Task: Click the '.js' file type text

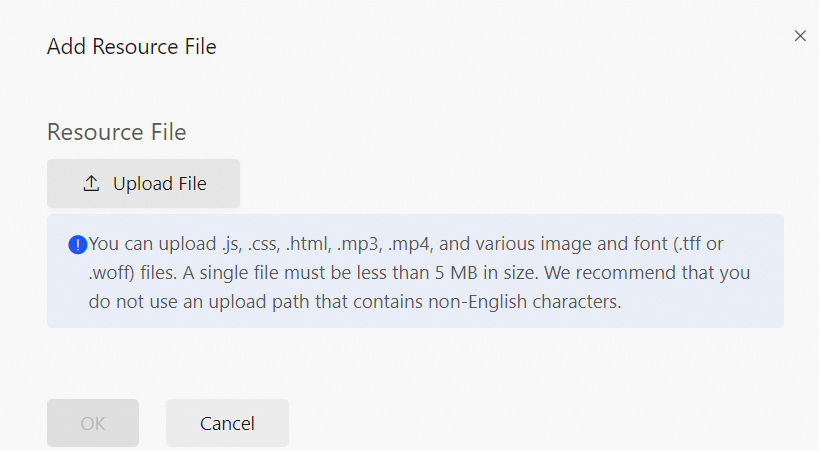Action: (x=231, y=244)
